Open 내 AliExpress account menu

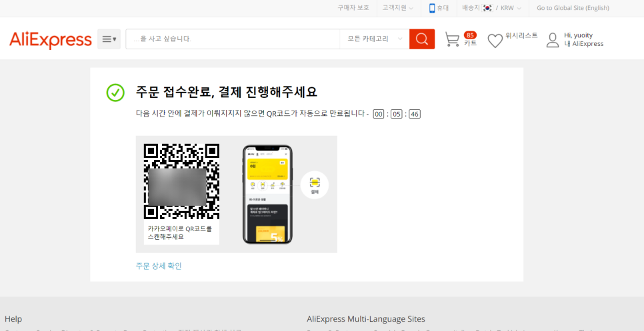pos(583,44)
